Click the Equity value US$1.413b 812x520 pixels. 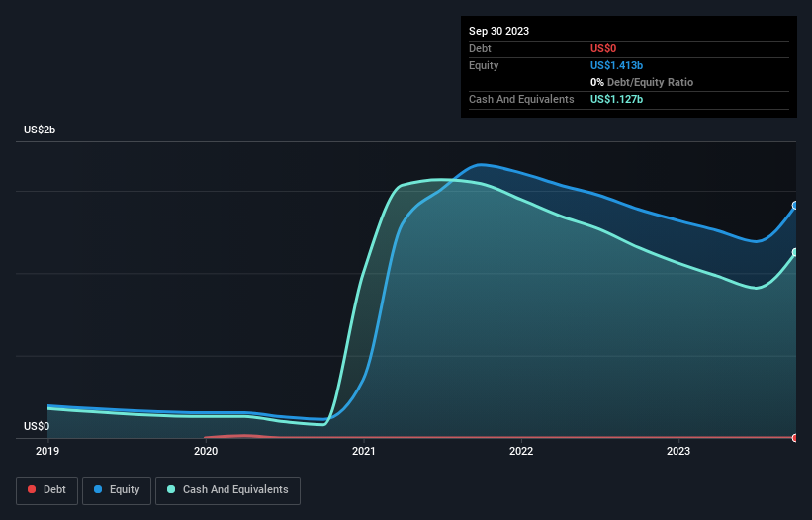coord(616,65)
